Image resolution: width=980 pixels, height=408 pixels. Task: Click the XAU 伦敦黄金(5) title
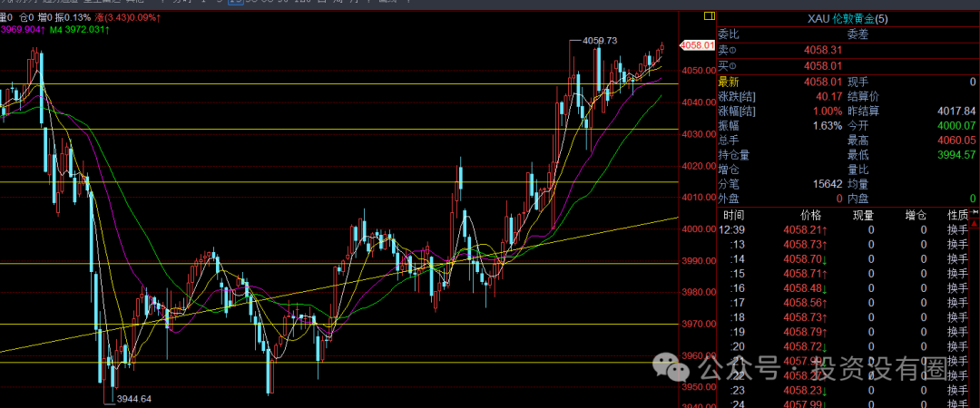point(847,19)
